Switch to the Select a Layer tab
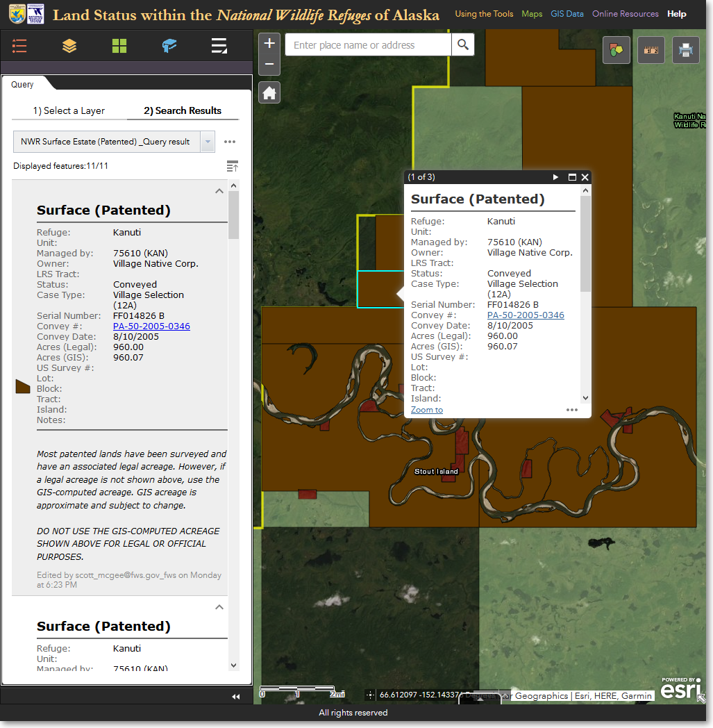The height and width of the screenshot is (728, 713). tap(69, 110)
